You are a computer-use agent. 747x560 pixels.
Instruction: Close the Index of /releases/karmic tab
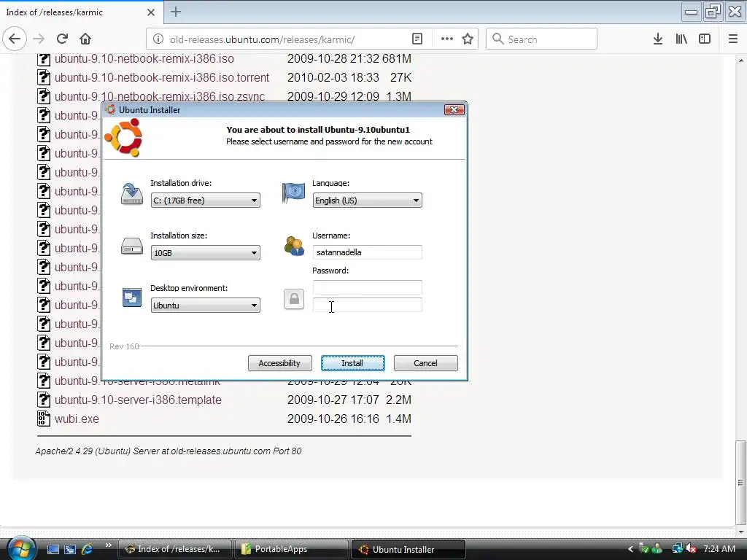[150, 12]
